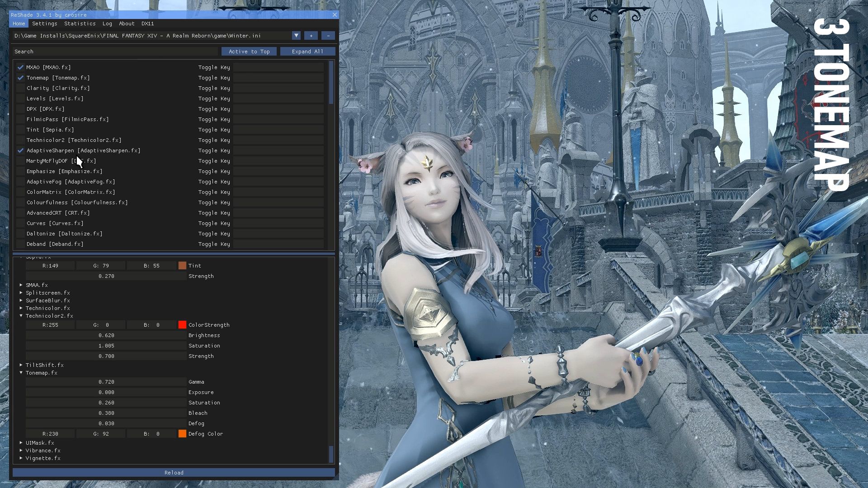The image size is (868, 488).
Task: Open the About tab
Action: click(x=127, y=23)
